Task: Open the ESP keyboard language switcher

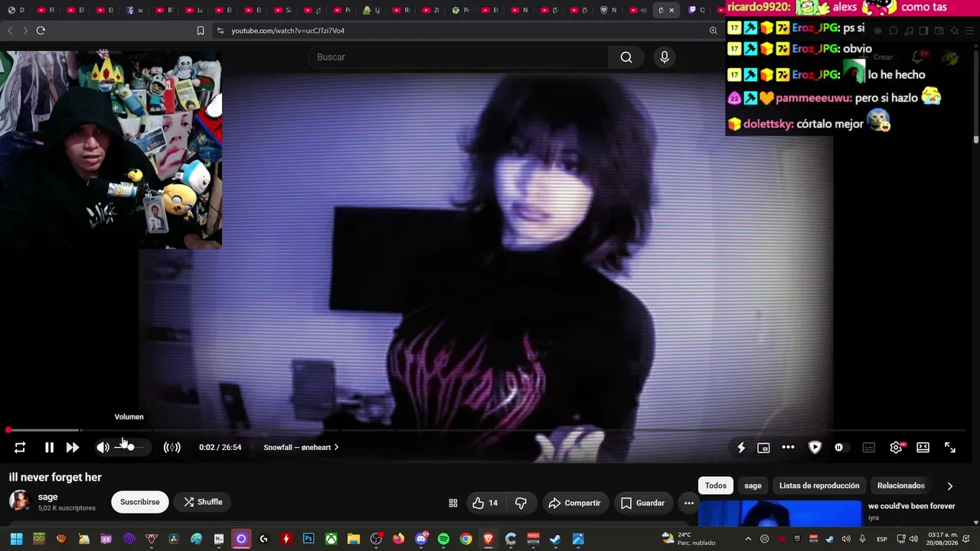Action: [x=882, y=539]
